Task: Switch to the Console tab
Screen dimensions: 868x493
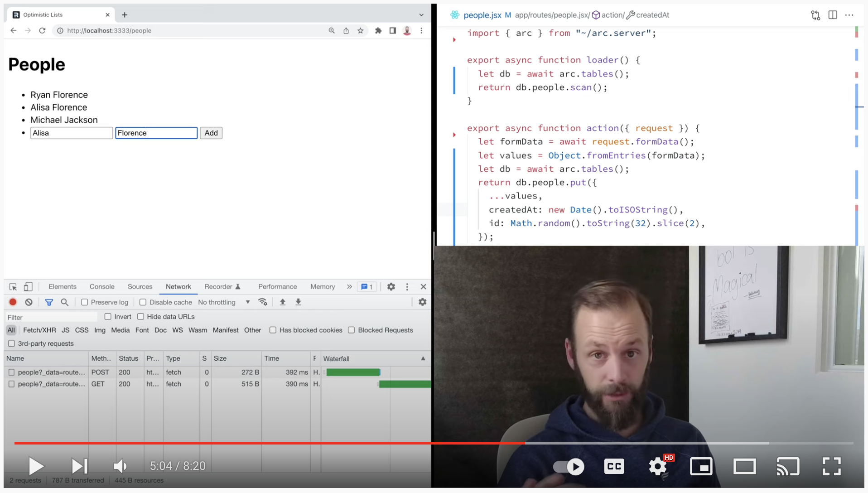Action: 102,287
